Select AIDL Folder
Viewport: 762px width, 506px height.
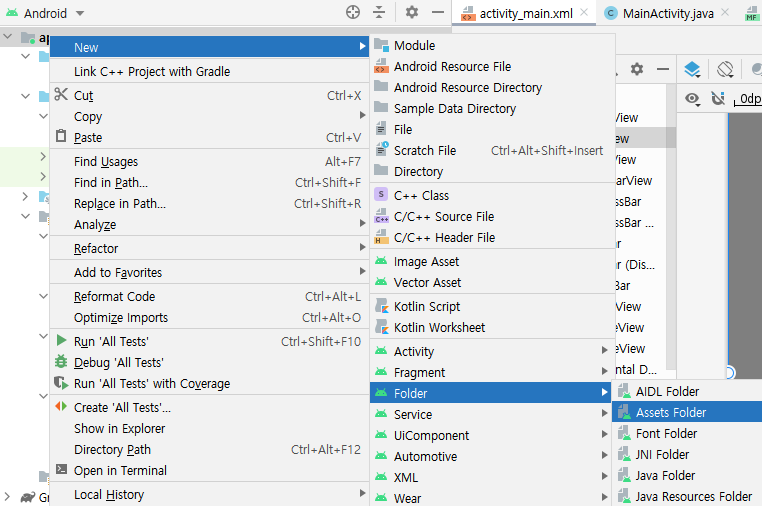(687, 391)
